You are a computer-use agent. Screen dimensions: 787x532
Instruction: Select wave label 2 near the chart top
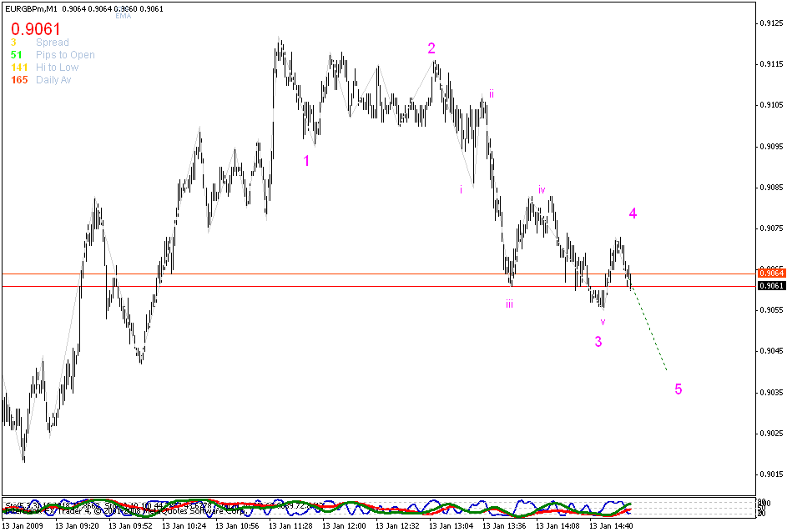pos(431,48)
